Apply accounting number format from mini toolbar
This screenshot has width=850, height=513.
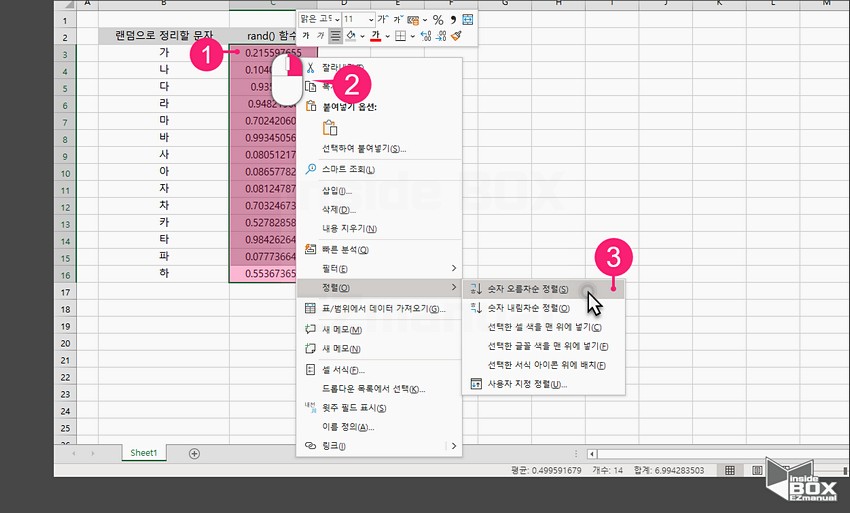tap(413, 20)
